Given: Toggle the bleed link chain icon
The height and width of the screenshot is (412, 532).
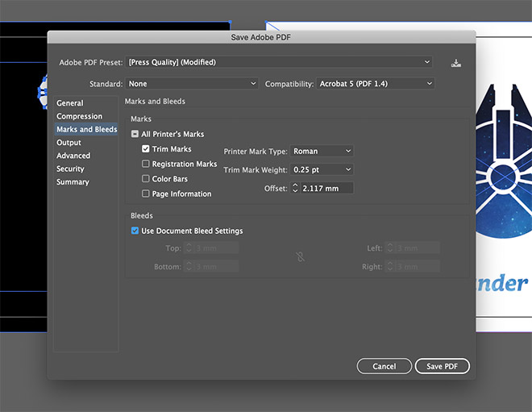Looking at the screenshot, I should click(x=301, y=257).
